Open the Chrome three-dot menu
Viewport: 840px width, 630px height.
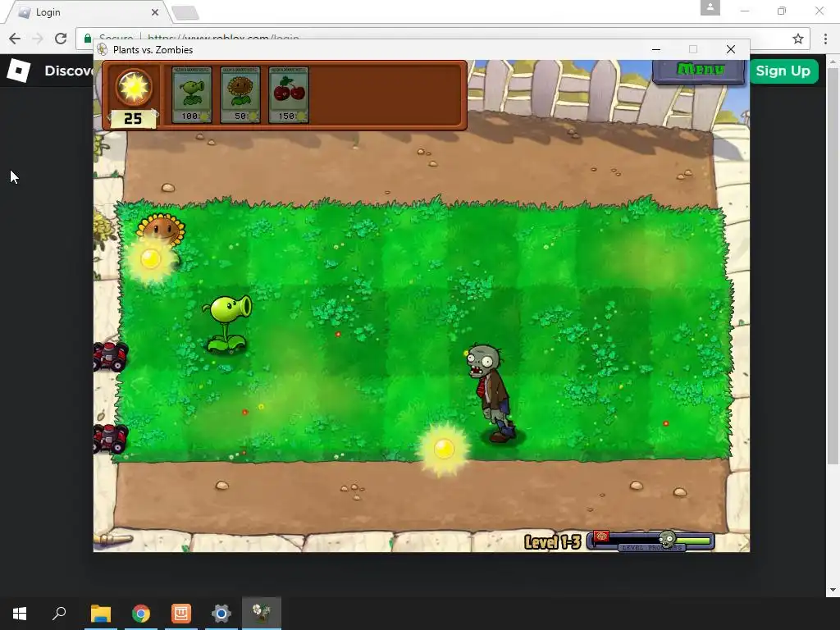[x=825, y=39]
